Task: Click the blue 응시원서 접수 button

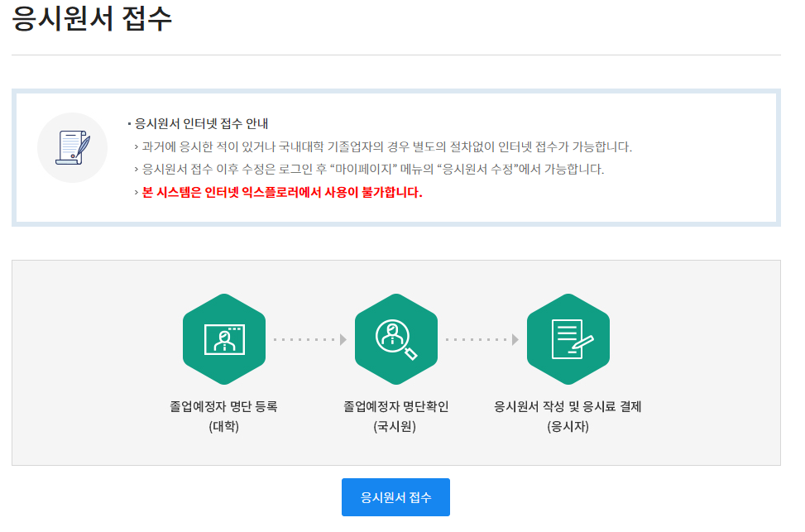Action: coord(395,497)
